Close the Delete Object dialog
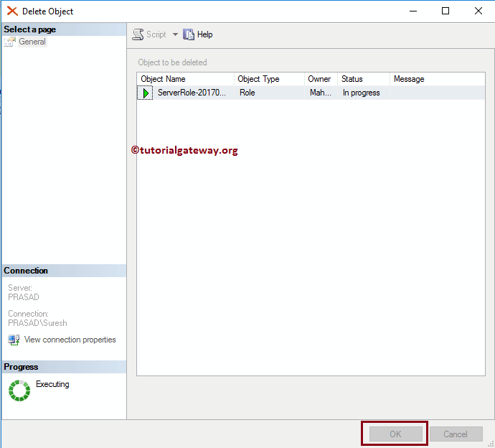 [x=478, y=11]
